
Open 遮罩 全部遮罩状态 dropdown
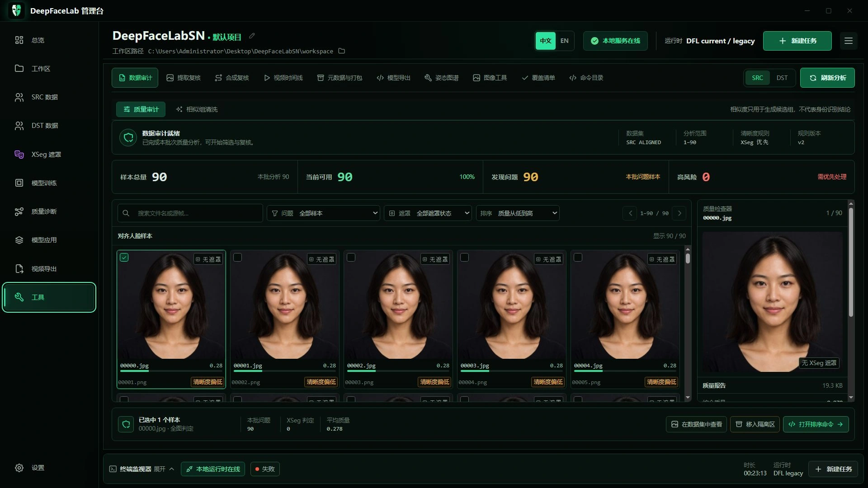(x=428, y=213)
